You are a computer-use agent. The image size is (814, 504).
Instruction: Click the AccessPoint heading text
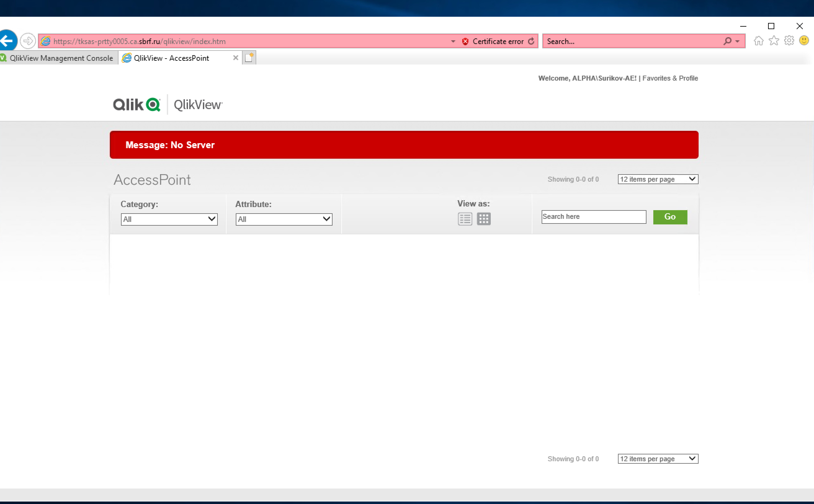pyautogui.click(x=152, y=180)
